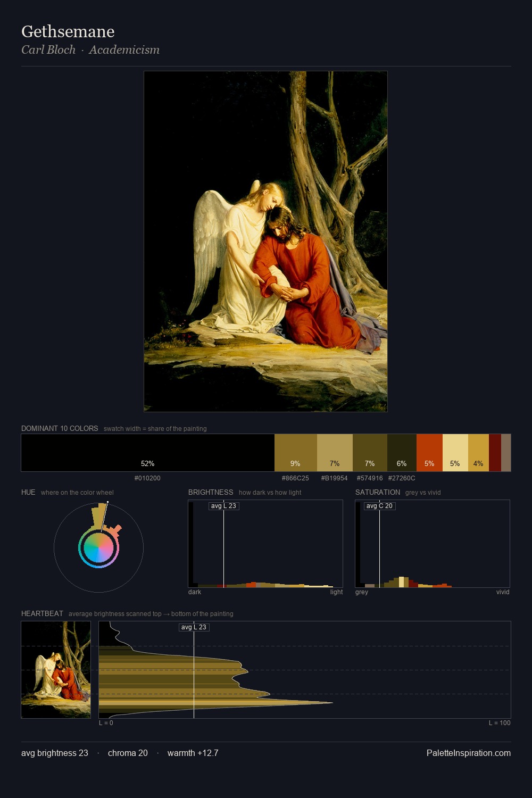Pick the pale yellow 5% swatch

pos(455,453)
